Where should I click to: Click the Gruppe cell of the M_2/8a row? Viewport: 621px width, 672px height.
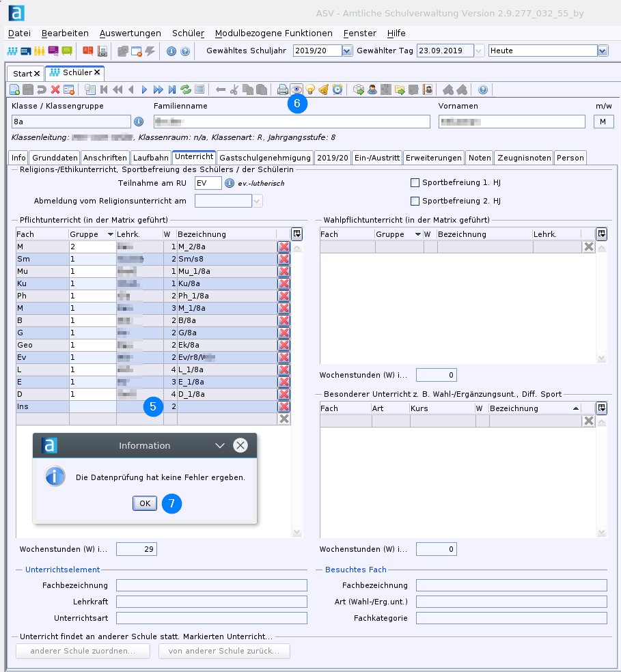[93, 247]
